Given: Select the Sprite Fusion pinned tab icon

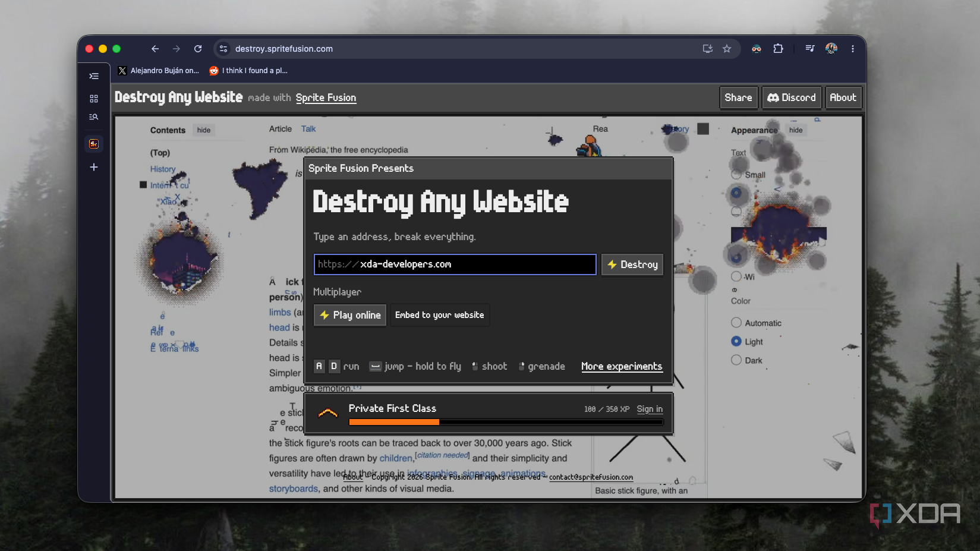Looking at the screenshot, I should click(x=94, y=144).
